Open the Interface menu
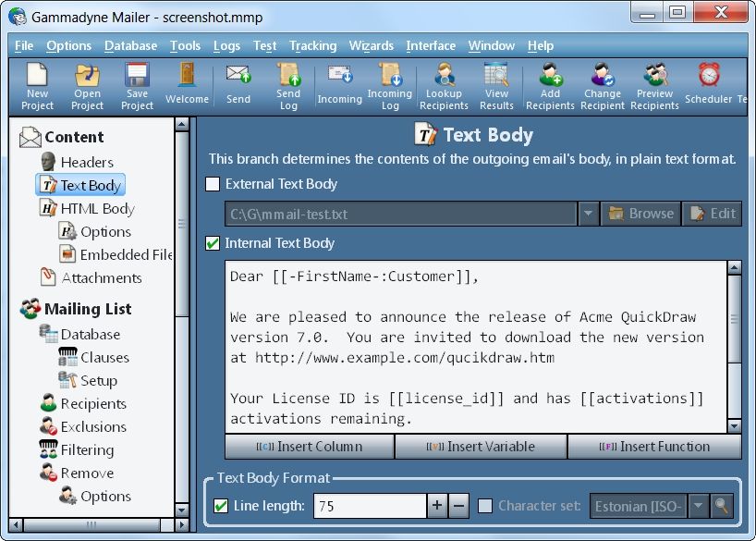Image resolution: width=756 pixels, height=541 pixels. pos(431,46)
